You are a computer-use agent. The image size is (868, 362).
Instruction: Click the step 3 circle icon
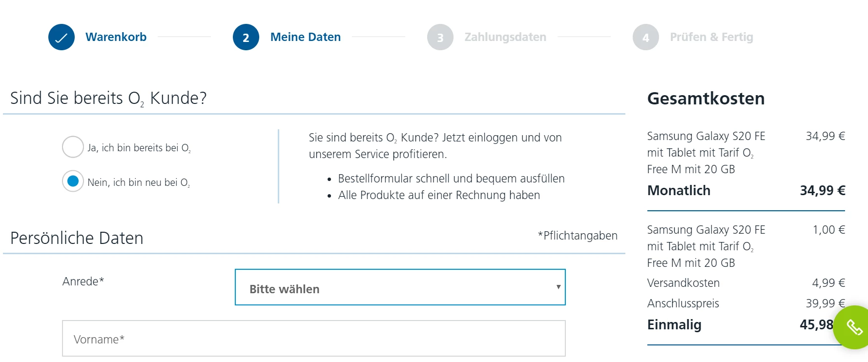coord(440,37)
